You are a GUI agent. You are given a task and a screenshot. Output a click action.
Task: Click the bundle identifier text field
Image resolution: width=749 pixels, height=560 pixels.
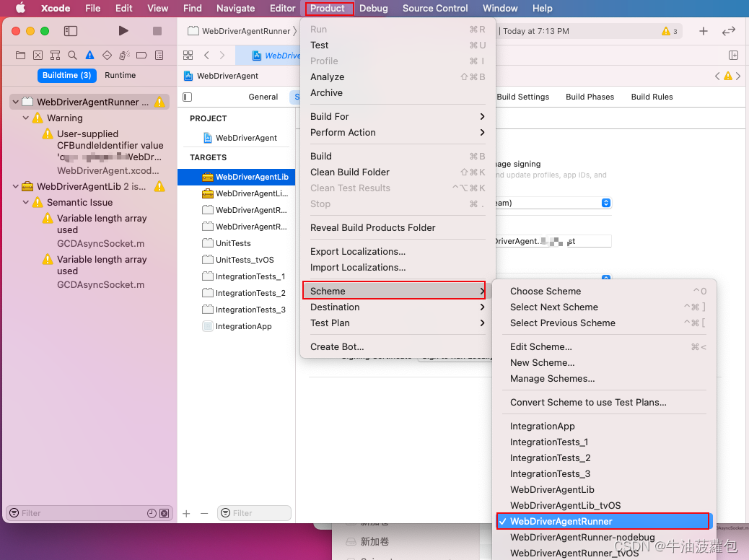(x=553, y=241)
